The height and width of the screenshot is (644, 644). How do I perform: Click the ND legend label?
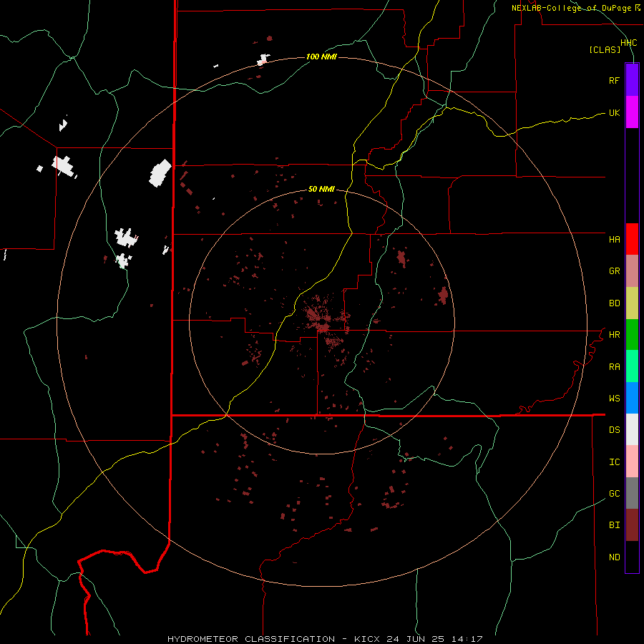pos(614,557)
